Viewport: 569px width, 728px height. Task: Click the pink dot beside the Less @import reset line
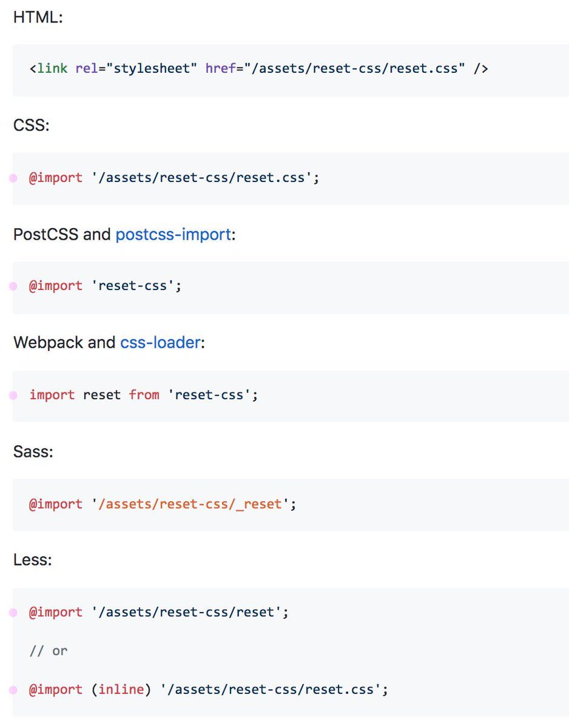point(13,613)
